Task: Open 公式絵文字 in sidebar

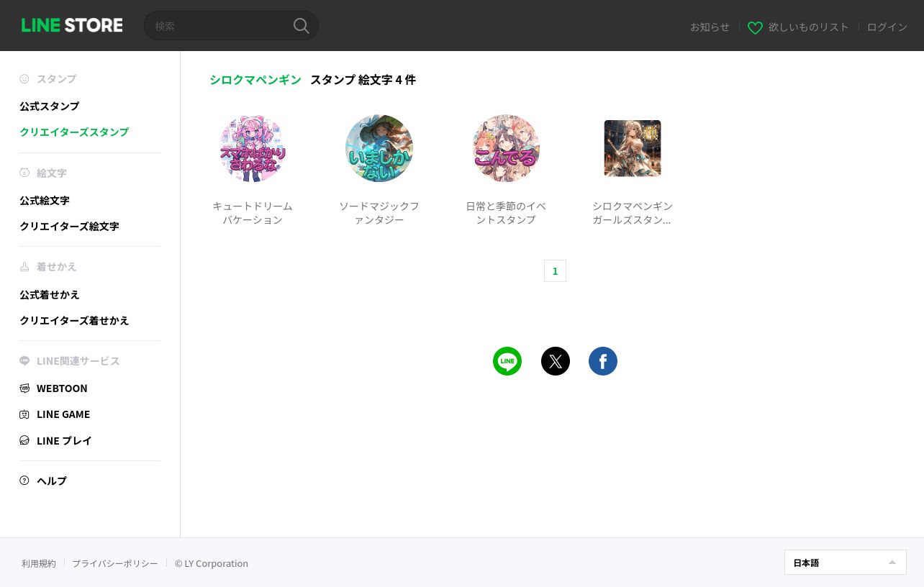Action: click(45, 200)
